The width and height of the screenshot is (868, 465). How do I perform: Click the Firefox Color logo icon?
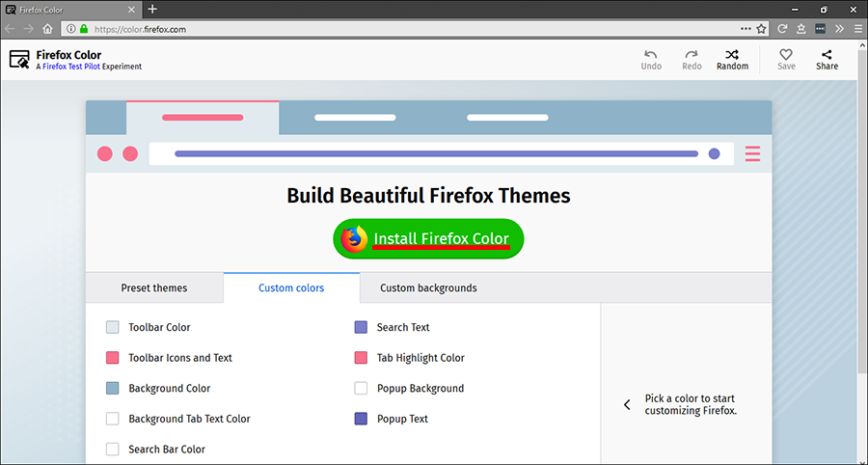pyautogui.click(x=19, y=59)
